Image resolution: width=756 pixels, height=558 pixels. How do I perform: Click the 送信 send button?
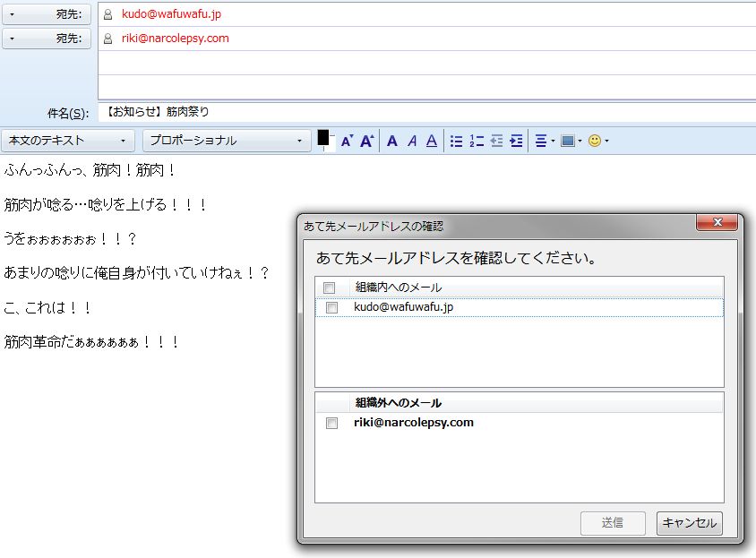613,523
